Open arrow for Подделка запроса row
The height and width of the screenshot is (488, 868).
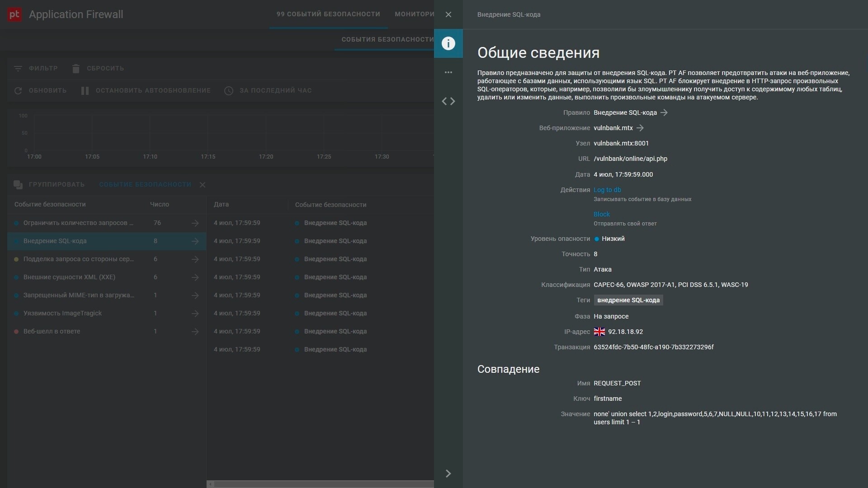[195, 259]
